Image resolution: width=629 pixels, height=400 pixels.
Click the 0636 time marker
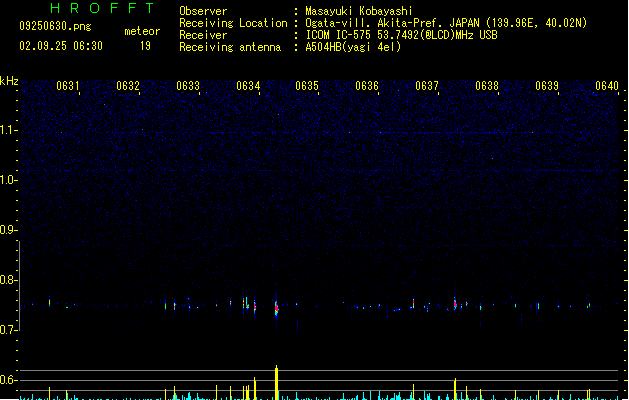pos(367,86)
